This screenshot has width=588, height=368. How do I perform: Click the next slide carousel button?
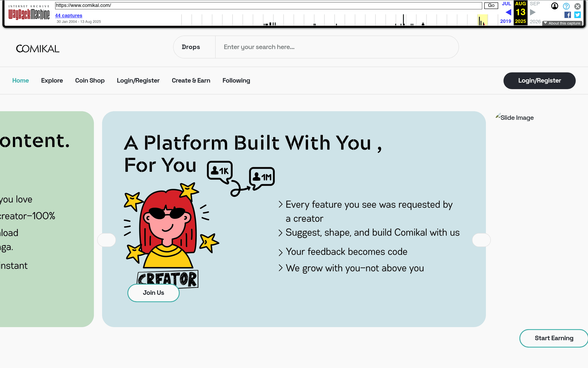[481, 240]
